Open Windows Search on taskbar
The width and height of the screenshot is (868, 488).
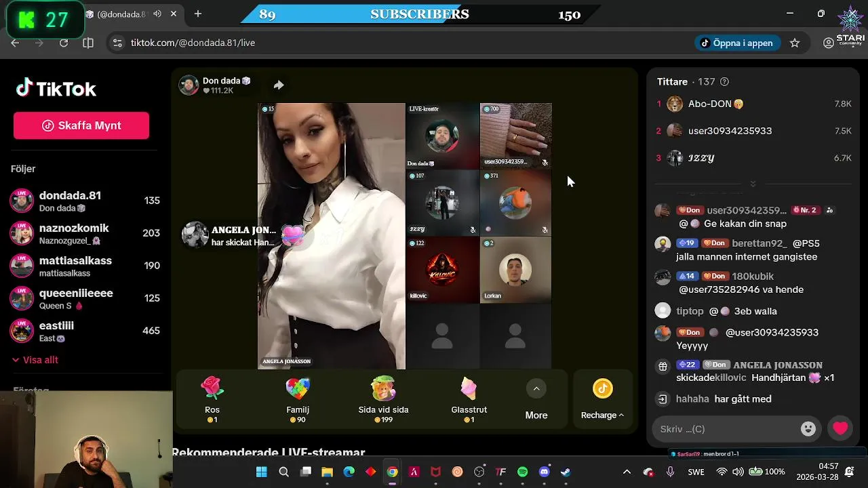[283, 472]
